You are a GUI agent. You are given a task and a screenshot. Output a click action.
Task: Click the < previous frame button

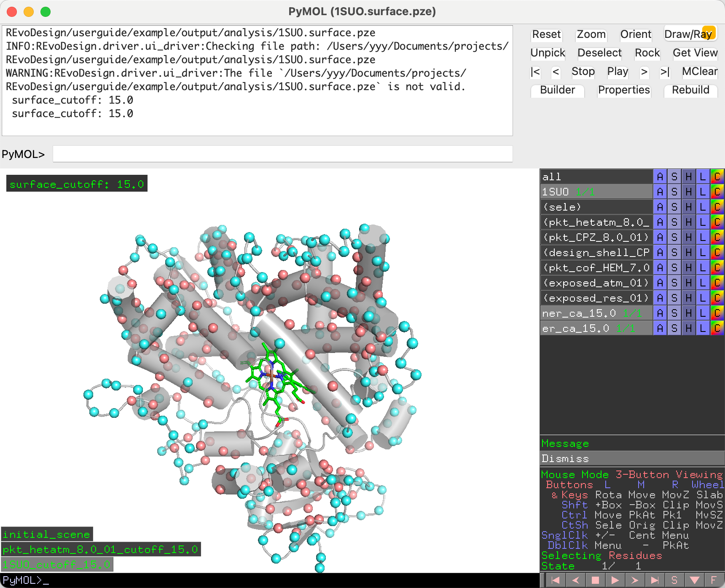pyautogui.click(x=556, y=72)
